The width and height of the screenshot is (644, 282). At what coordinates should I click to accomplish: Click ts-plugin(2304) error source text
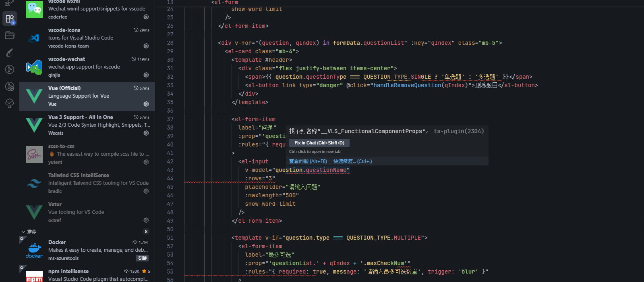(459, 131)
